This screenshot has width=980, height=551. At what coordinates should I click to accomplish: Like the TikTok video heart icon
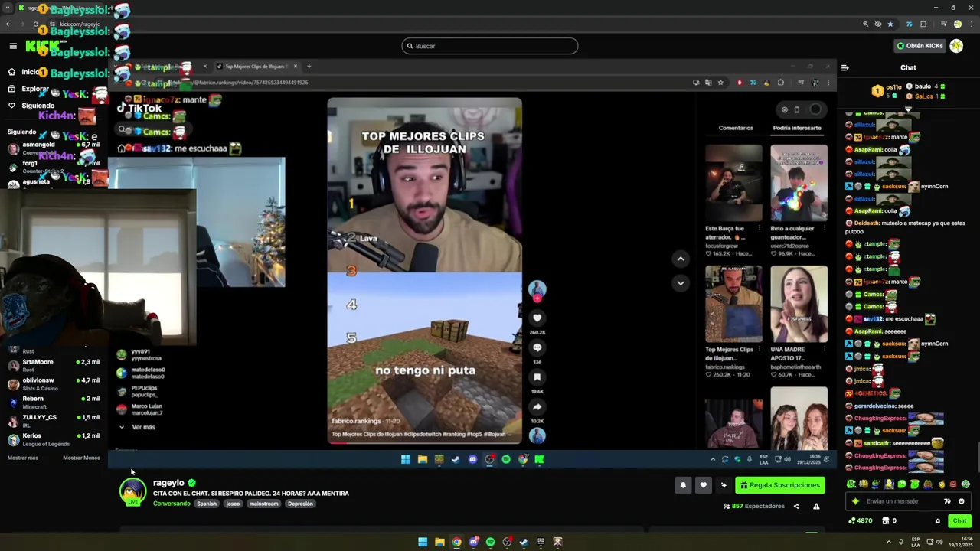pos(537,318)
